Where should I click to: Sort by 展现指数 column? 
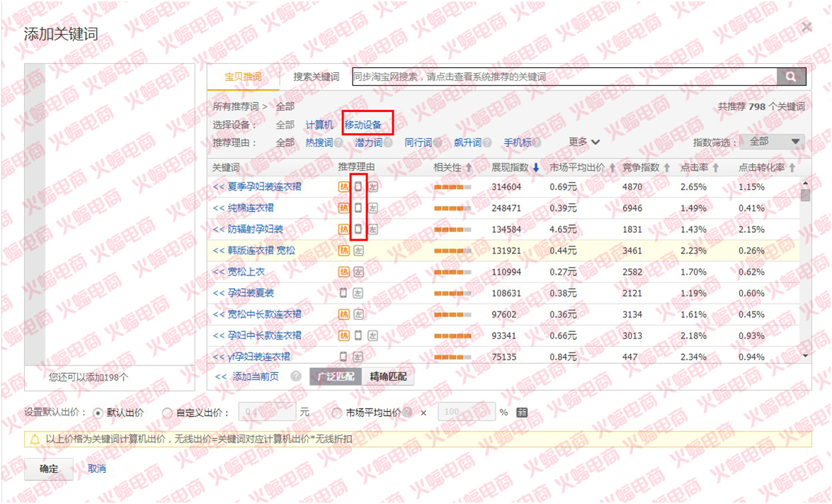point(515,168)
